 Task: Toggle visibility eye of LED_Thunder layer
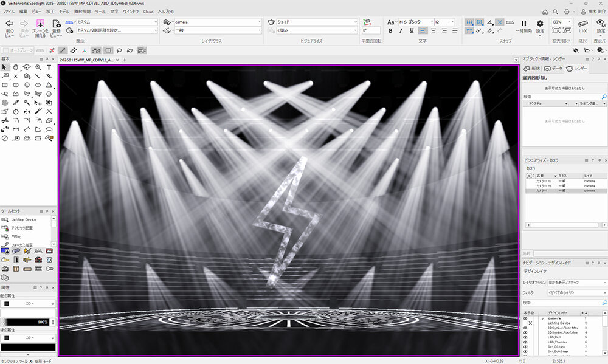(526, 342)
